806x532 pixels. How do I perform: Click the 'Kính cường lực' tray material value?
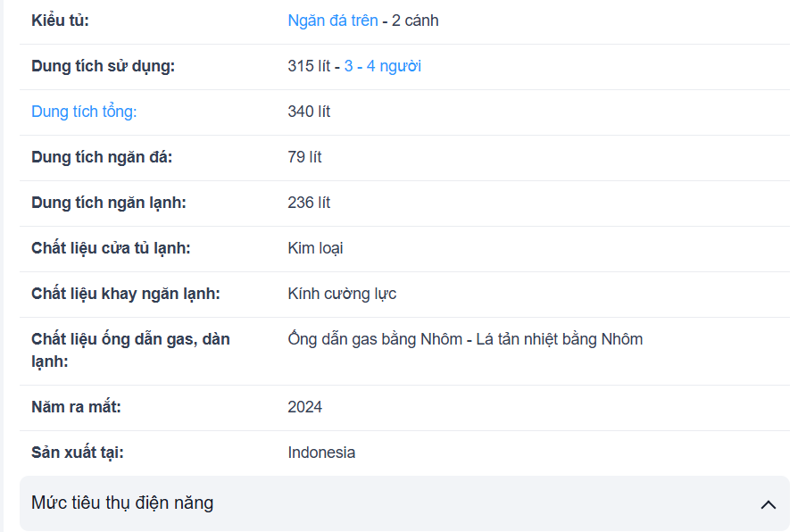tap(342, 294)
